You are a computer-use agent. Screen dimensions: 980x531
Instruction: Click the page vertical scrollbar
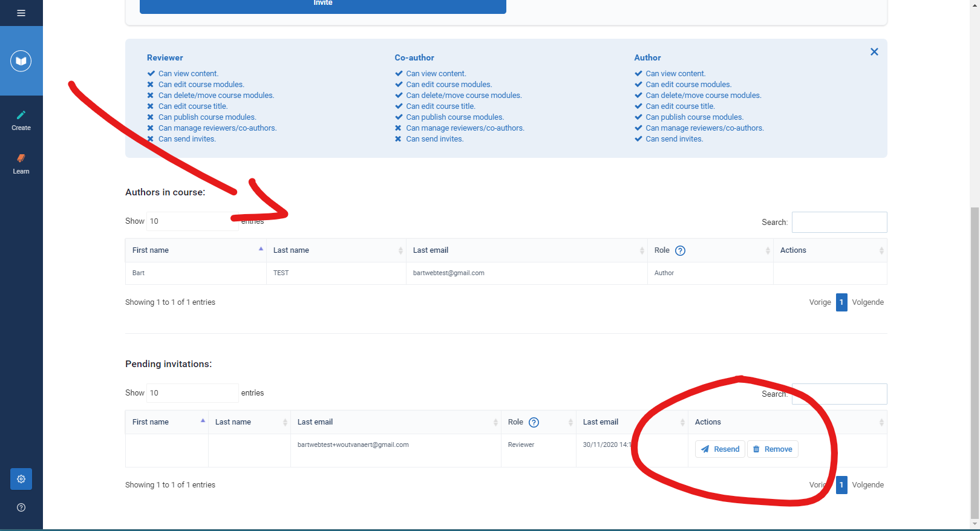click(975, 363)
